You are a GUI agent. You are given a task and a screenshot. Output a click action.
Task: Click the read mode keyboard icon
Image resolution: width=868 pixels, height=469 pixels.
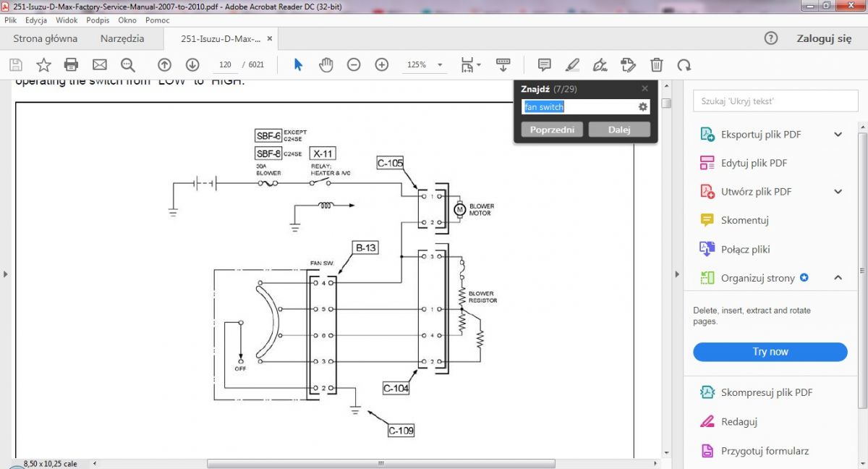503,65
